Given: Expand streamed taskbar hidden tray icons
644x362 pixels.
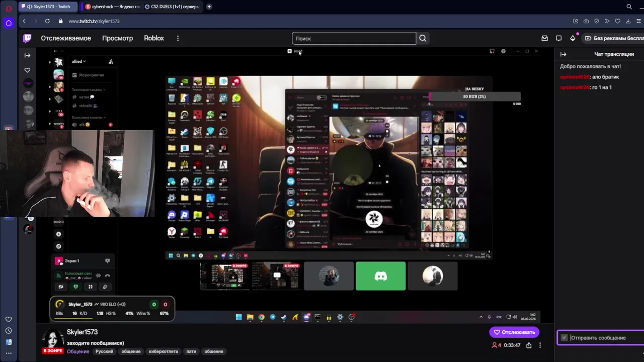Looking at the screenshot, I should pyautogui.click(x=481, y=317).
